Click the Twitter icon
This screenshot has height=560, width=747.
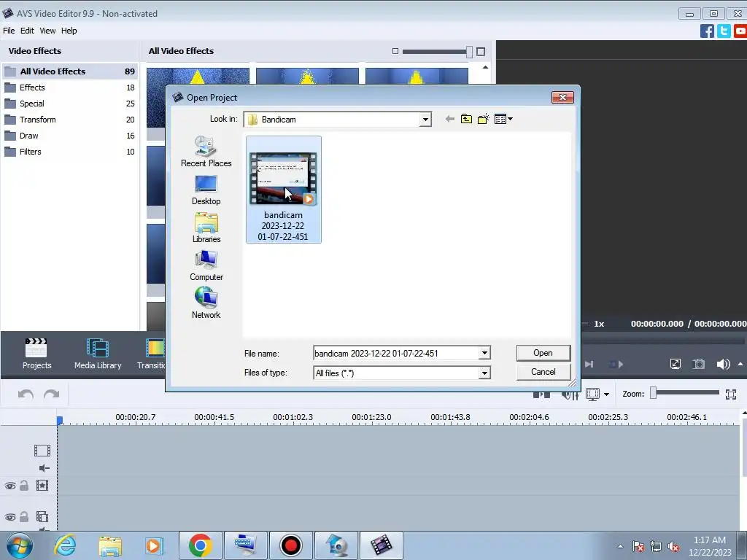pyautogui.click(x=724, y=31)
